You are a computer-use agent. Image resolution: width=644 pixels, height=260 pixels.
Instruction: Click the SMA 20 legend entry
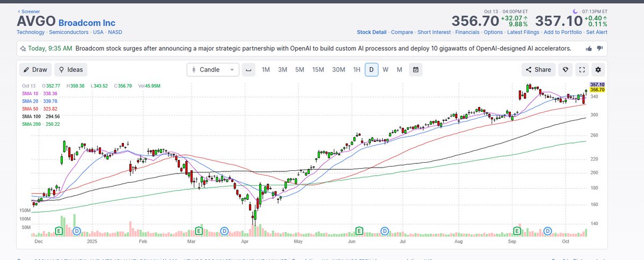(x=40, y=101)
